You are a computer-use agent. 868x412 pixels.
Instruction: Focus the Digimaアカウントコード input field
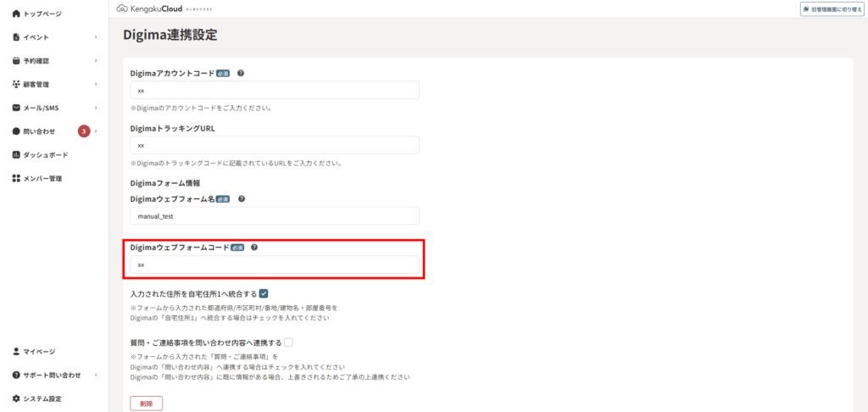275,90
